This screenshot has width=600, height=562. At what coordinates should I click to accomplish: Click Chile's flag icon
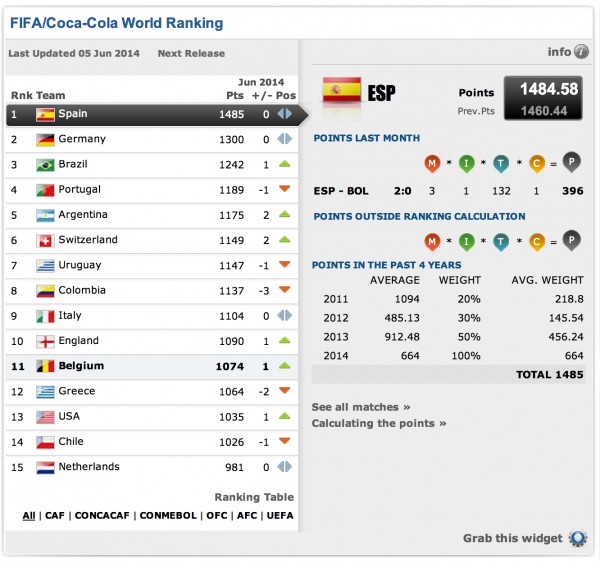tap(45, 442)
